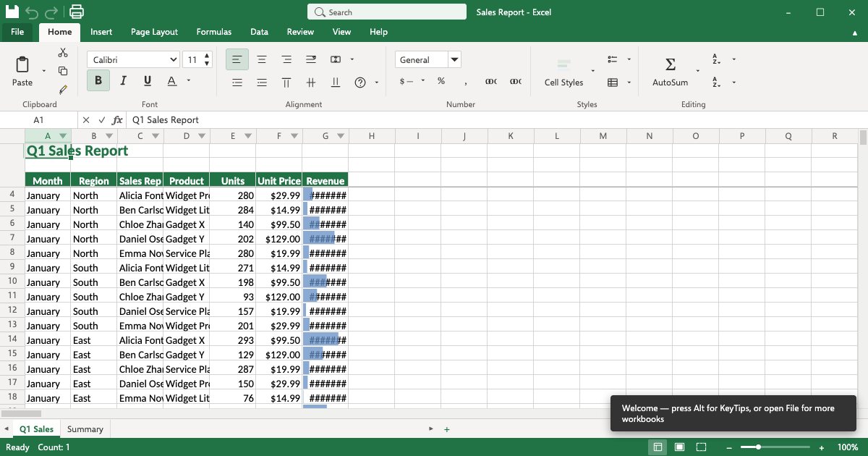Apply top vertical alignment
This screenshot has height=456, width=868.
tap(286, 83)
